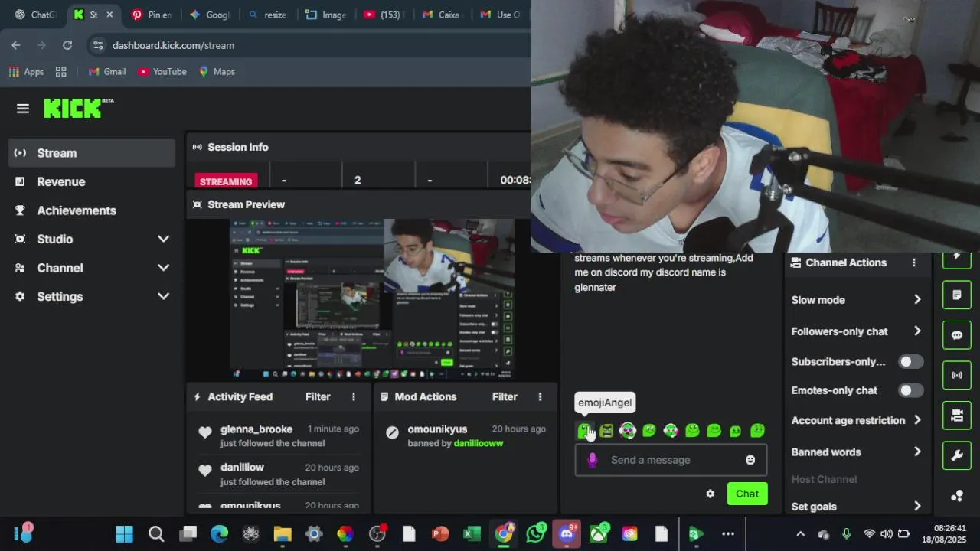Go to Stream in the sidebar

tap(92, 153)
